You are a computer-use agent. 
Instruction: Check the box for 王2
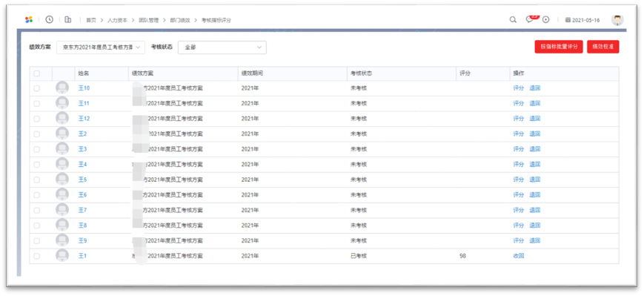click(x=37, y=134)
